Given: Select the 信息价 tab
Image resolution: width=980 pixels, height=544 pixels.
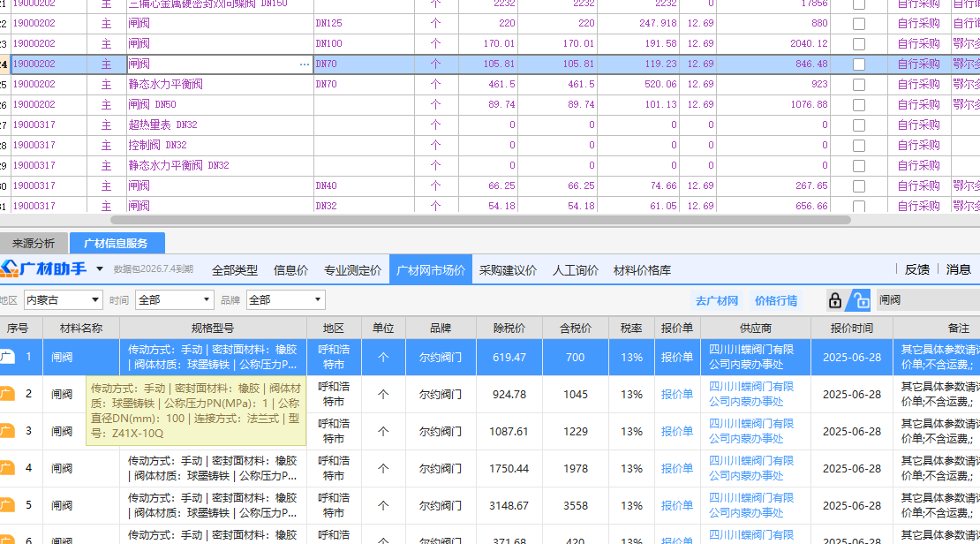Looking at the screenshot, I should 290,270.
